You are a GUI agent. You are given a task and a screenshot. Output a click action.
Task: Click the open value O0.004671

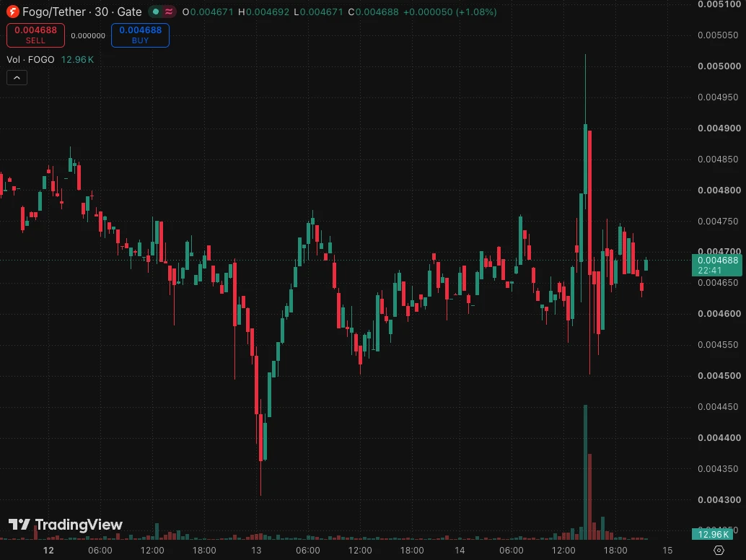click(x=208, y=12)
